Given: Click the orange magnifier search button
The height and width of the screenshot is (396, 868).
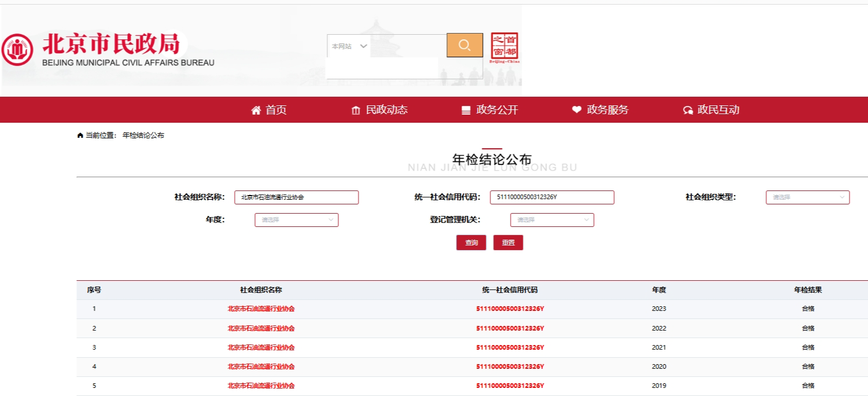Looking at the screenshot, I should pos(464,45).
